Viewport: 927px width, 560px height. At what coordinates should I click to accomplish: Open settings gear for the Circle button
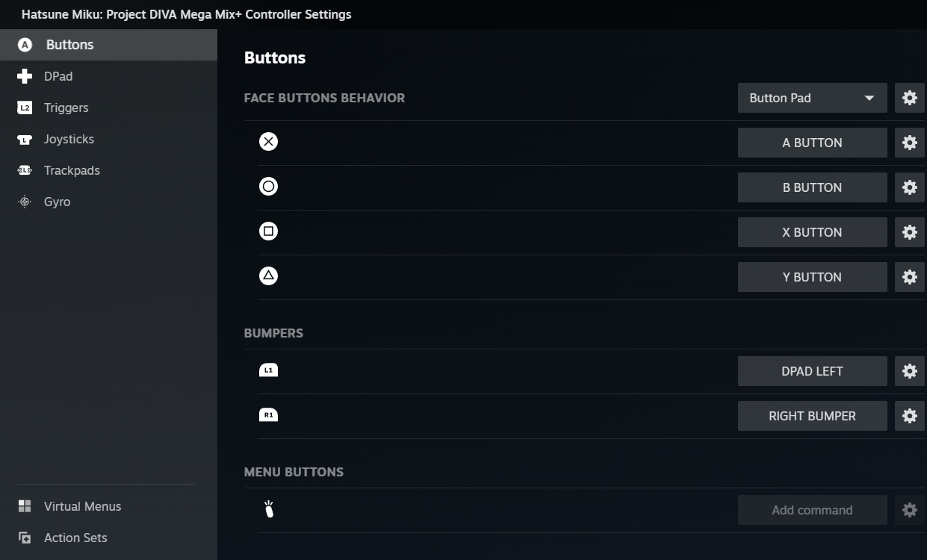(x=909, y=187)
